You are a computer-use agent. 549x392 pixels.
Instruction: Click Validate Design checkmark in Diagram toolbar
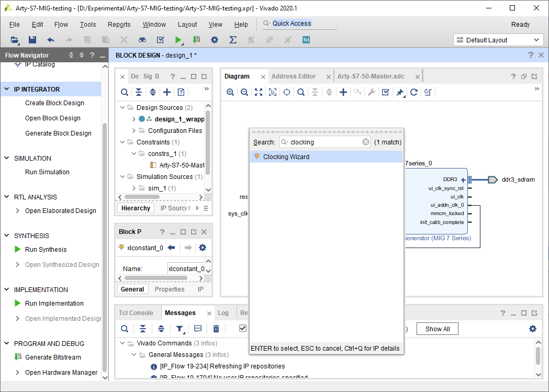click(386, 92)
